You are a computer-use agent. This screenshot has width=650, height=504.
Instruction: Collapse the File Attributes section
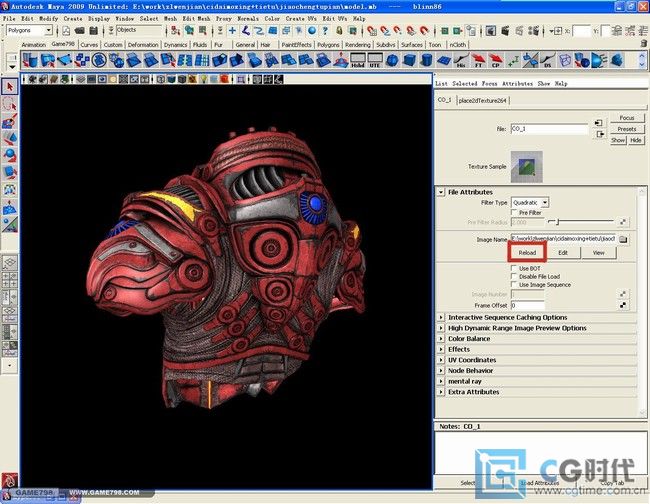click(441, 192)
